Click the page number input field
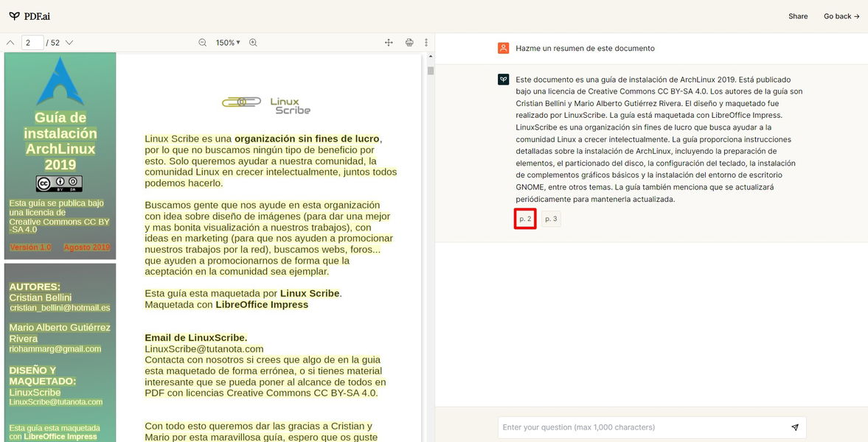Viewport: 868px width, 442px height. (x=32, y=43)
